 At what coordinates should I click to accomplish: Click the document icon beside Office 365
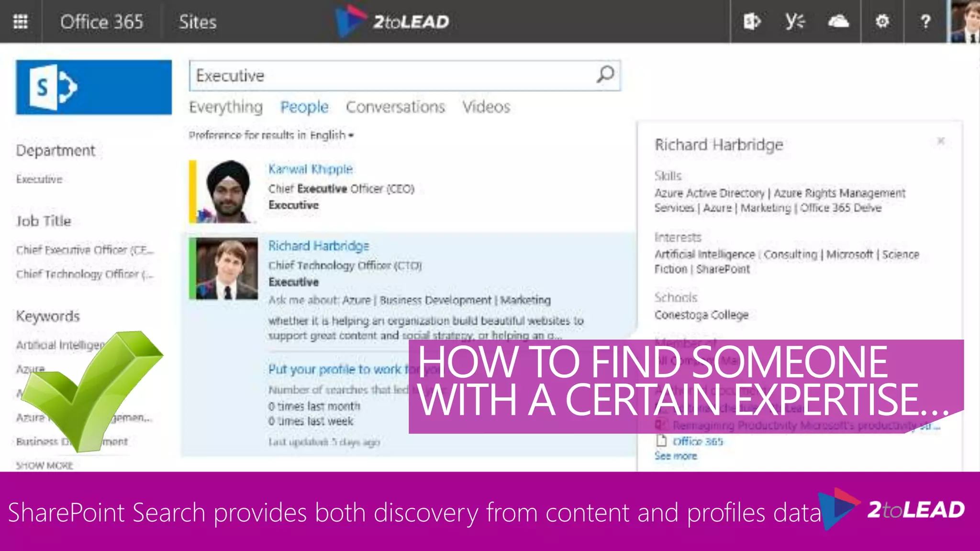click(x=661, y=441)
